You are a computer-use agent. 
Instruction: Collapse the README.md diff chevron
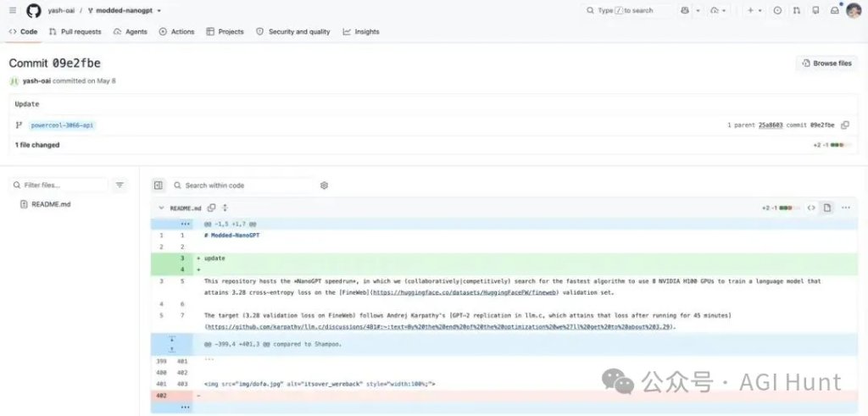(x=161, y=208)
